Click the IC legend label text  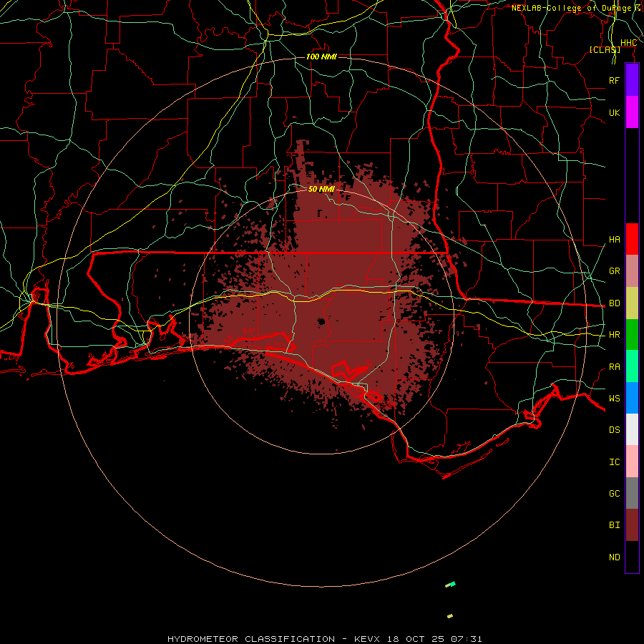(x=614, y=462)
